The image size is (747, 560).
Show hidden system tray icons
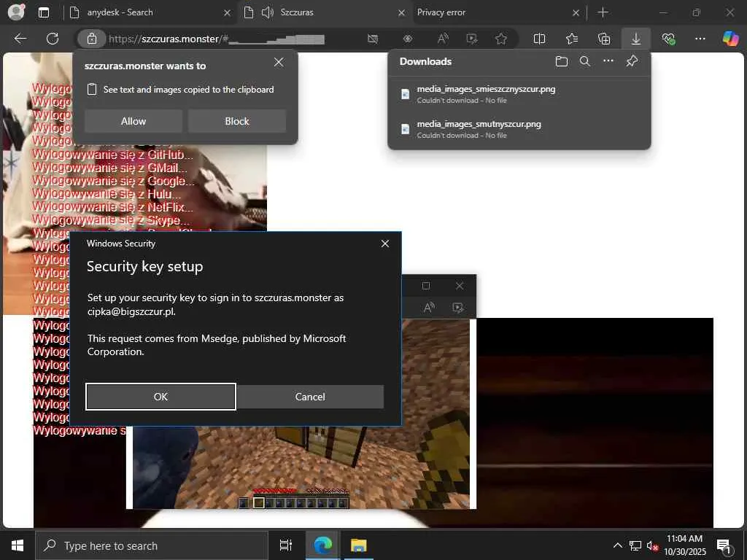click(617, 545)
